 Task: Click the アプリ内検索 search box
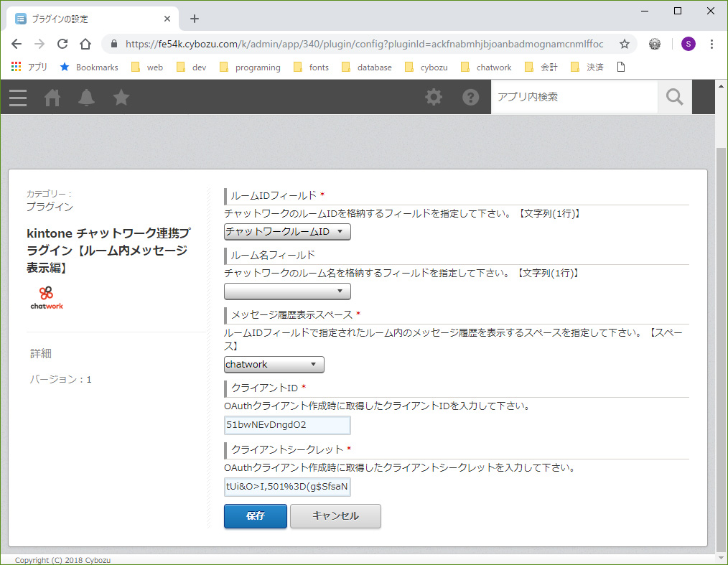[575, 97]
